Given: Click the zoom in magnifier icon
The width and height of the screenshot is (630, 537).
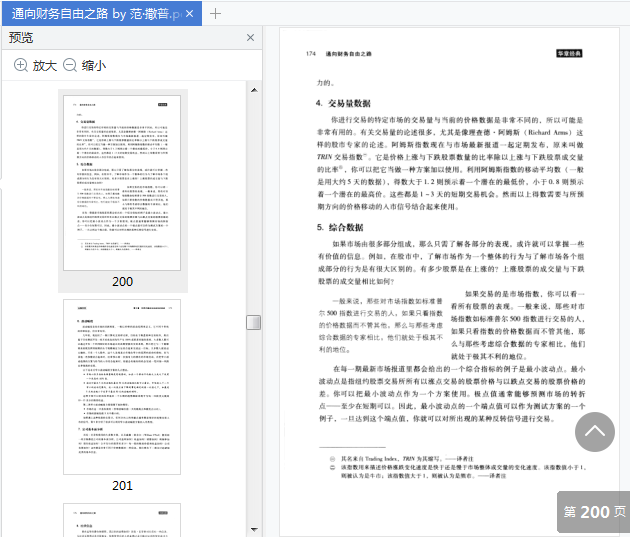Looking at the screenshot, I should click(x=20, y=65).
